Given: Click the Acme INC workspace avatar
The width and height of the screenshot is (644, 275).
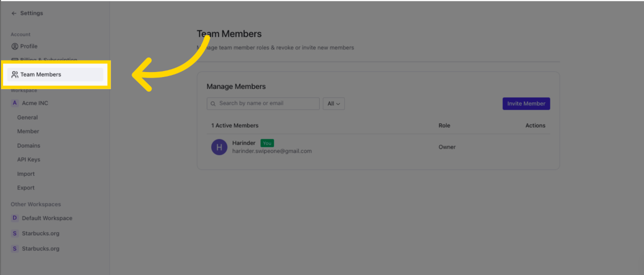Looking at the screenshot, I should (15, 103).
